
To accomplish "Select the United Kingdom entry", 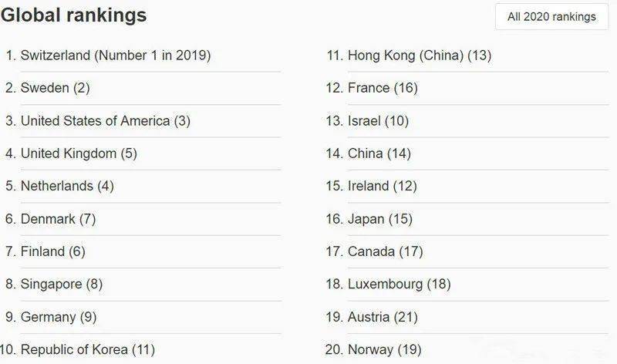I will point(79,153).
